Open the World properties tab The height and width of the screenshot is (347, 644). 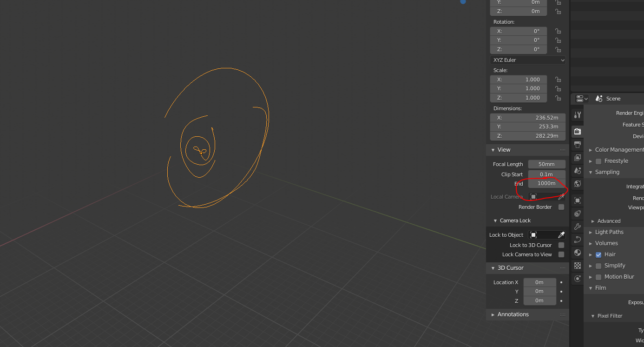(x=578, y=184)
